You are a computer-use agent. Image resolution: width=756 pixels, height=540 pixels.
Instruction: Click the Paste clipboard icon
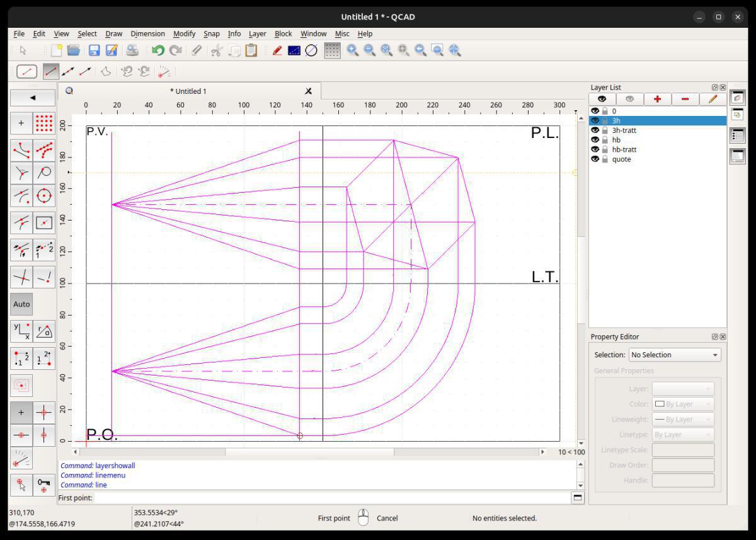point(251,50)
